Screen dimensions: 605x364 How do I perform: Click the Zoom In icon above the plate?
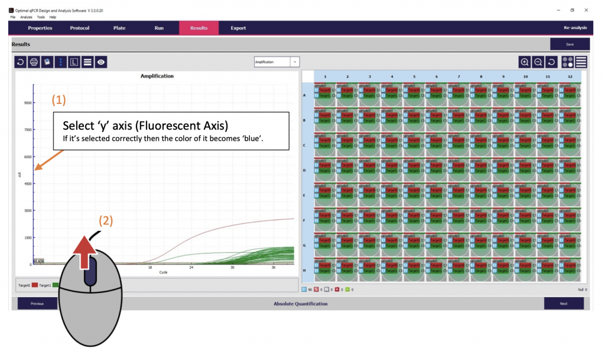tap(525, 61)
